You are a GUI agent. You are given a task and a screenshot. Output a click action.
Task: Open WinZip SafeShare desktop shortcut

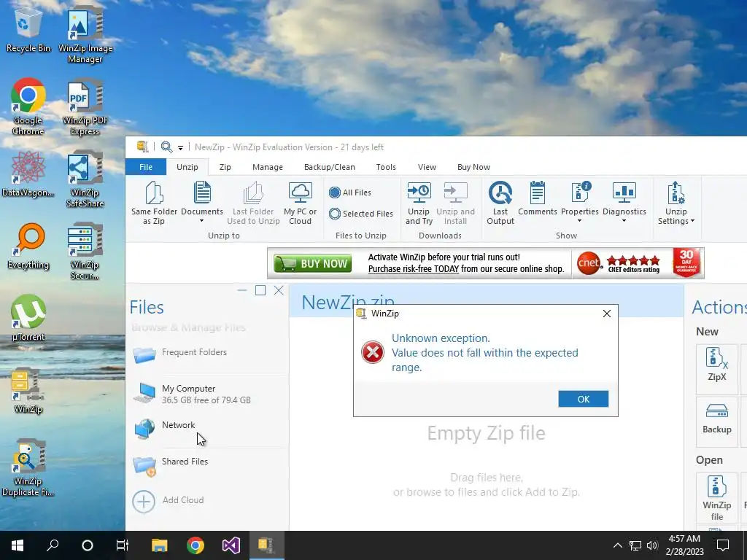(85, 179)
